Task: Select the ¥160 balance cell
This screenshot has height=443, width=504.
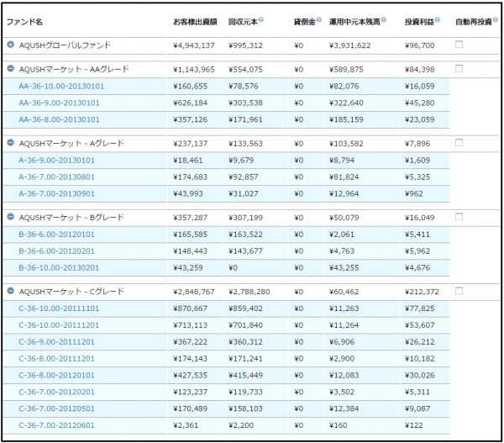Action: [x=339, y=425]
